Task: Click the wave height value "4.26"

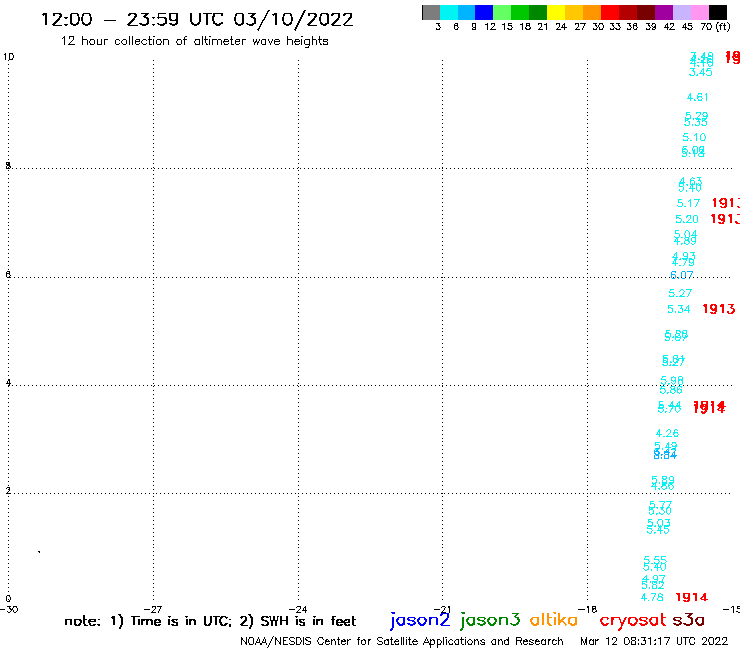Action: (667, 433)
